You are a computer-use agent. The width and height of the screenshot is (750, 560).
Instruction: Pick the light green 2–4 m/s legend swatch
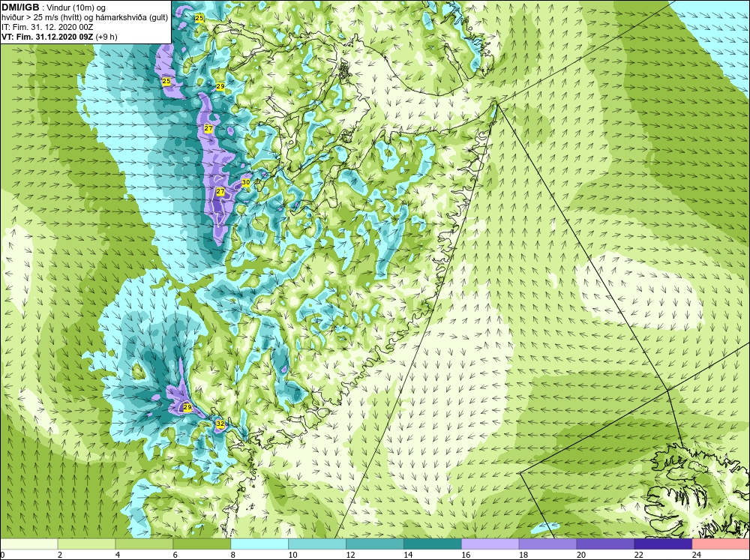pos(86,544)
